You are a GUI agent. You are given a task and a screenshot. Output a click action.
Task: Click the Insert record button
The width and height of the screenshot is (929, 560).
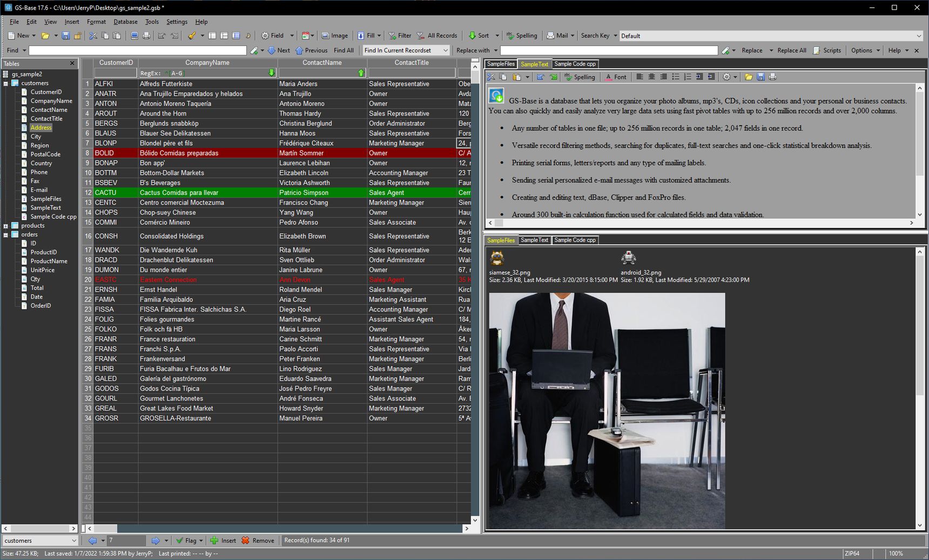coord(223,541)
